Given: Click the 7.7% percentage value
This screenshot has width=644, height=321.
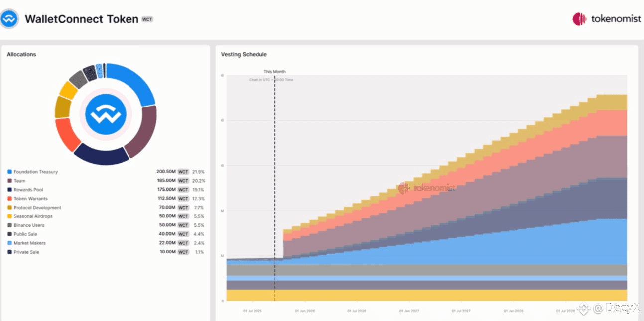Looking at the screenshot, I should 199,208.
